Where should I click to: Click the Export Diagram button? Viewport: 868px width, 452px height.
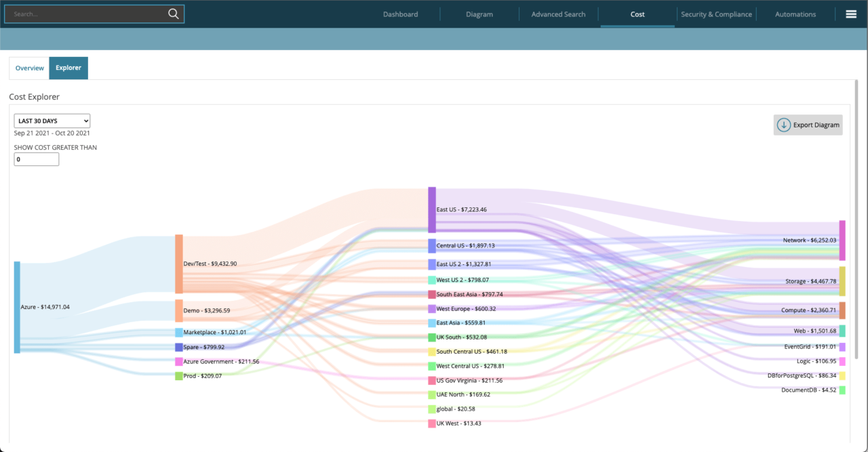point(808,125)
